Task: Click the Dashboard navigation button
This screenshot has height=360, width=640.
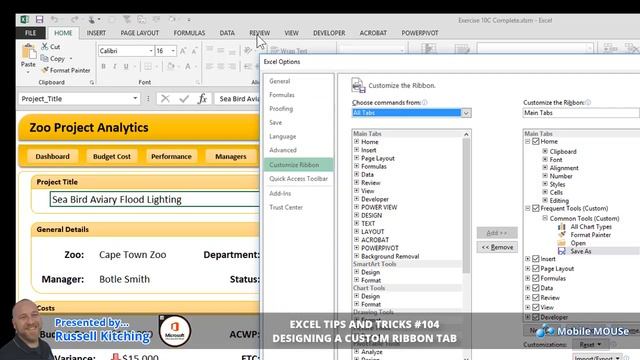Action: pos(52,156)
